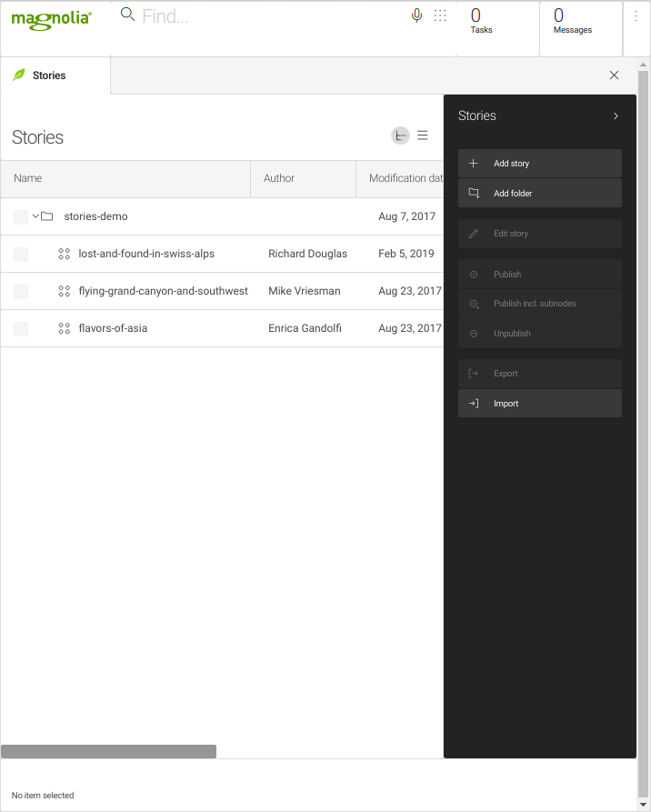The height and width of the screenshot is (812, 651).
Task: Collapse the Stories action panel
Action: pyautogui.click(x=616, y=116)
